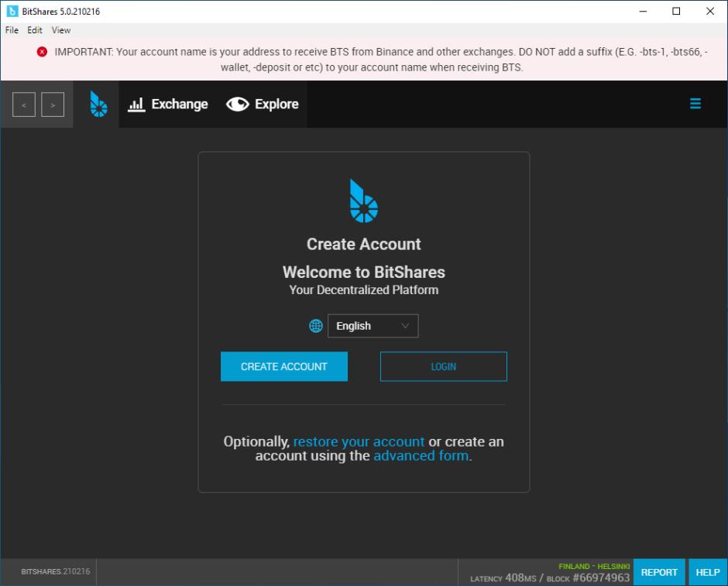Open the File menu
This screenshot has height=586, width=728.
12,30
